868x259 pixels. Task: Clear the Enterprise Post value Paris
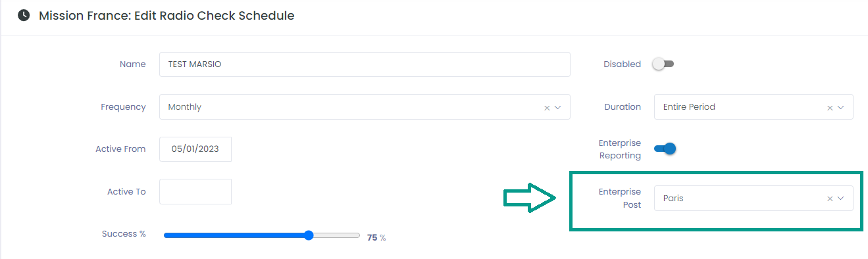pyautogui.click(x=830, y=199)
